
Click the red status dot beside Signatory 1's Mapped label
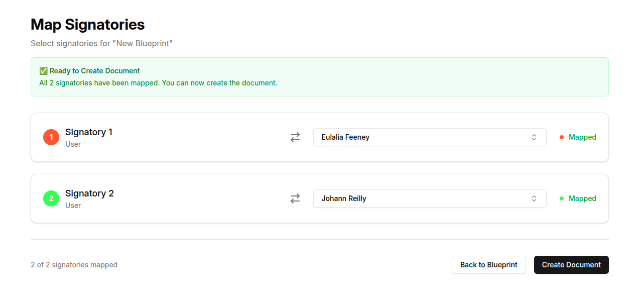(x=561, y=137)
